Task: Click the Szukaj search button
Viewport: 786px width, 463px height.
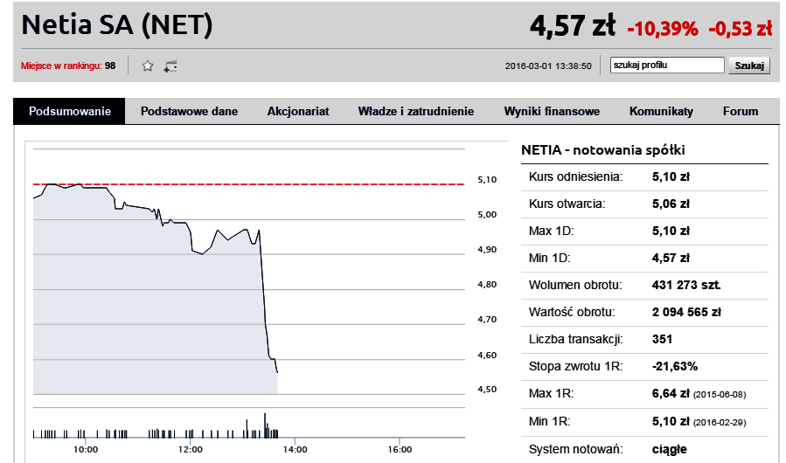Action: click(749, 66)
